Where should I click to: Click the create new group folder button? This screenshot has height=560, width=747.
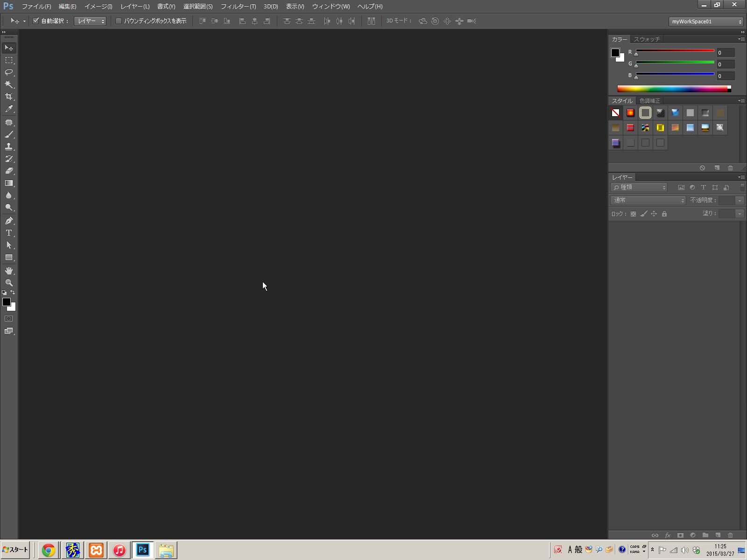tap(705, 535)
